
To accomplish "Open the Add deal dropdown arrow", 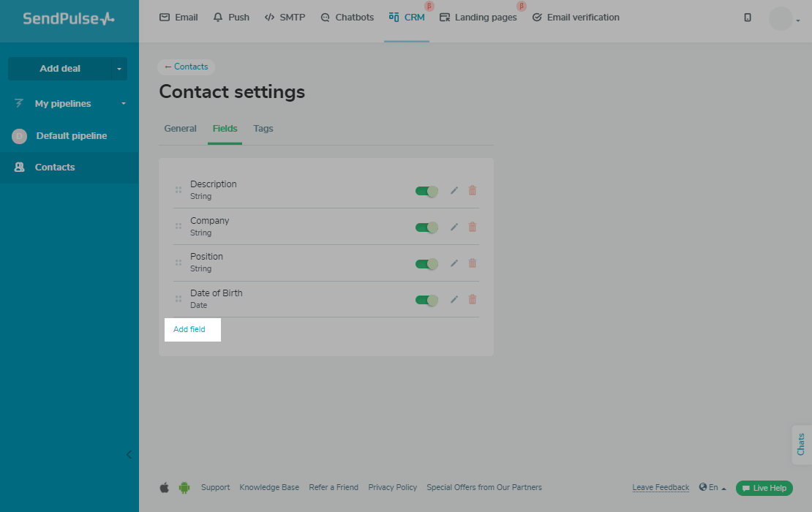I will pos(119,69).
